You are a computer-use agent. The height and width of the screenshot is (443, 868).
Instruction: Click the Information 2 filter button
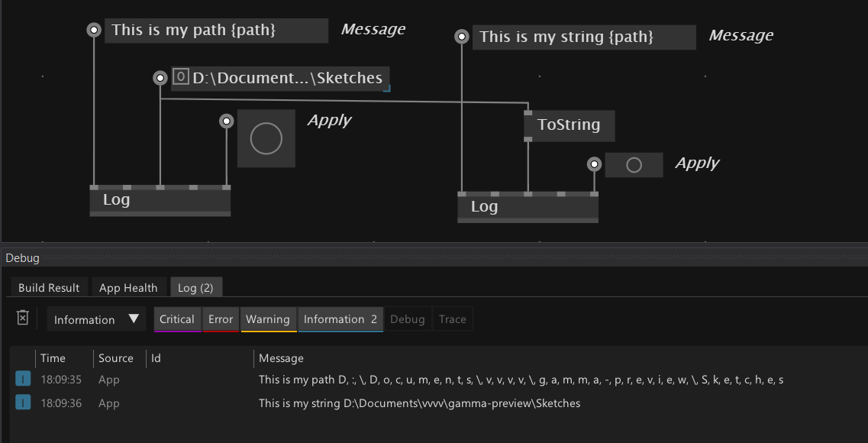coord(340,319)
